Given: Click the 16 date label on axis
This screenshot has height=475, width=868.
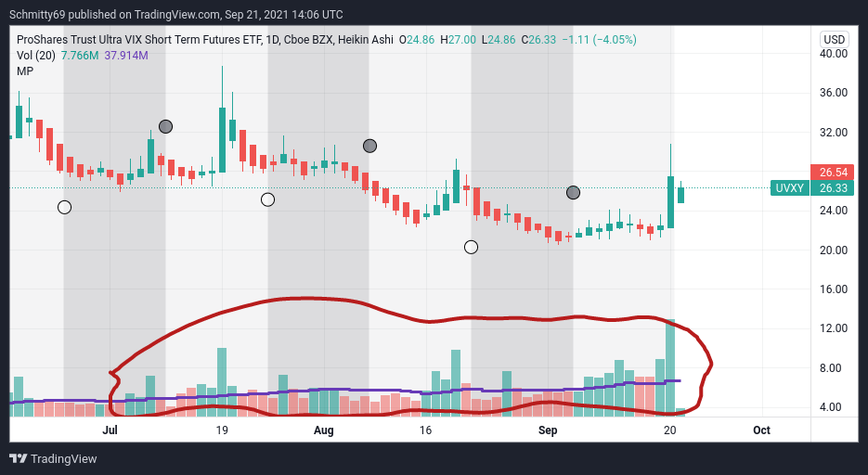Looking at the screenshot, I should [x=425, y=430].
